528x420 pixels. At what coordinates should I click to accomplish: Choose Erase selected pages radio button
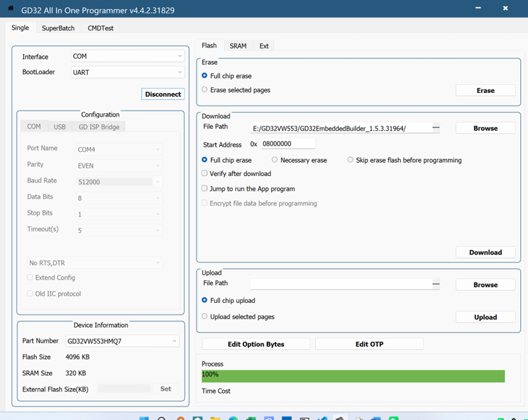point(205,90)
